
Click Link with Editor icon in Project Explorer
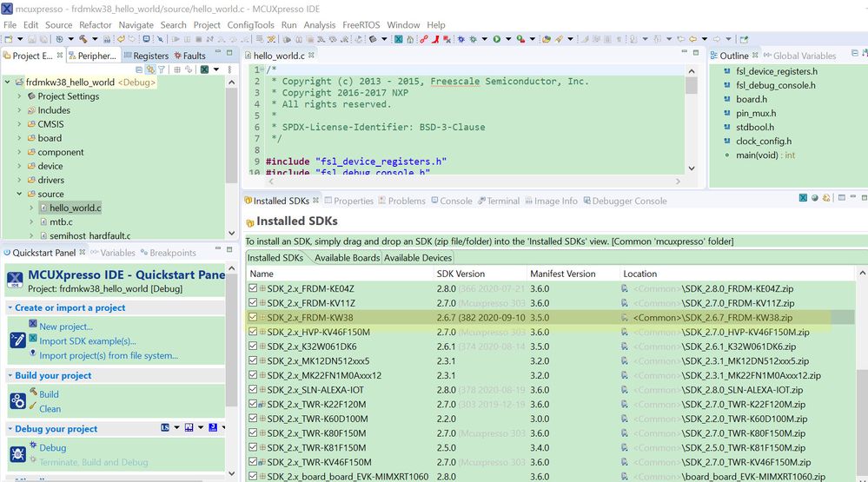(x=150, y=69)
